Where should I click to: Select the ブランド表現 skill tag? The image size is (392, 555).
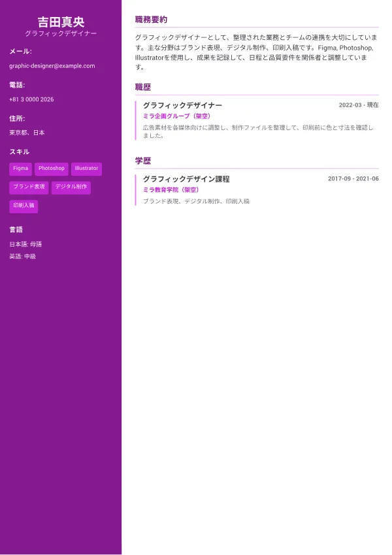pos(29,188)
